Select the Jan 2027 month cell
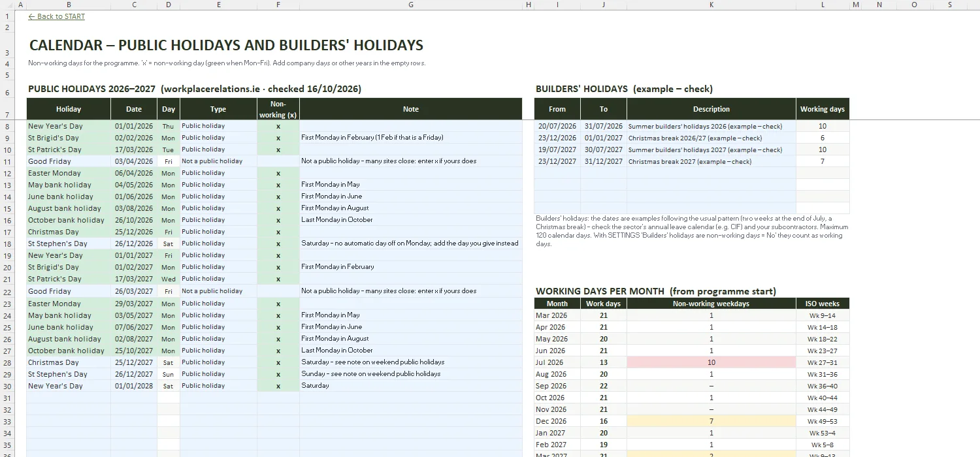Viewport: 980px width, 457px height. (x=557, y=433)
